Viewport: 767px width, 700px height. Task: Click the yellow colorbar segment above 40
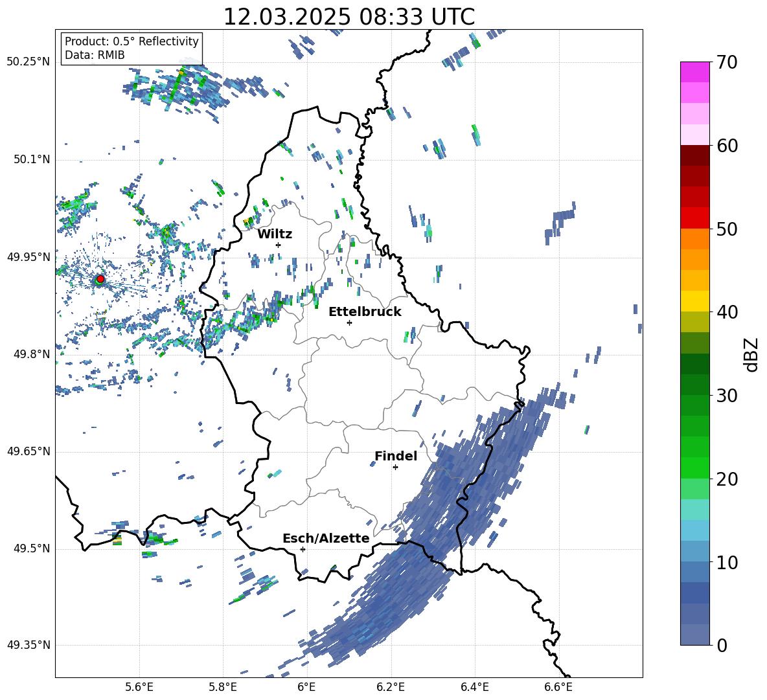(x=694, y=301)
